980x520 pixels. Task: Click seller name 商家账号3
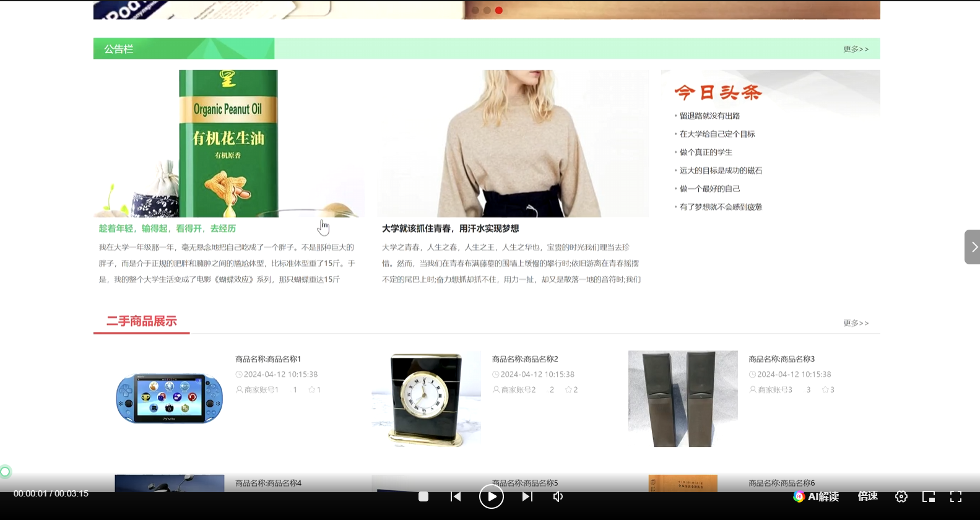point(775,390)
